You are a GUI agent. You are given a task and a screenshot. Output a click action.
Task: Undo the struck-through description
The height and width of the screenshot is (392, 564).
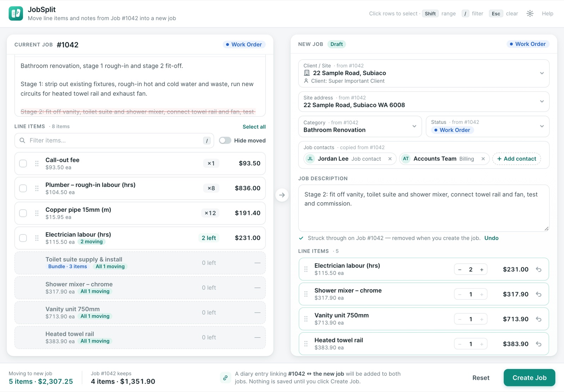pyautogui.click(x=491, y=238)
